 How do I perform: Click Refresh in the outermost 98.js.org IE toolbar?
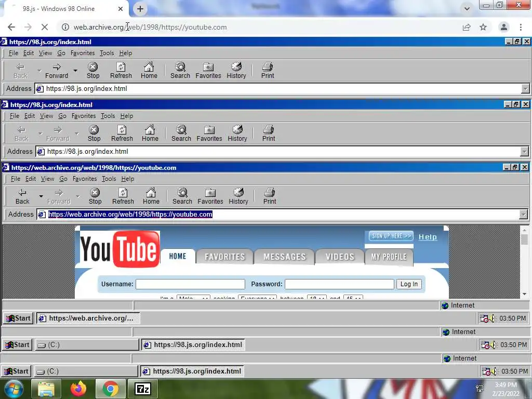pyautogui.click(x=121, y=71)
